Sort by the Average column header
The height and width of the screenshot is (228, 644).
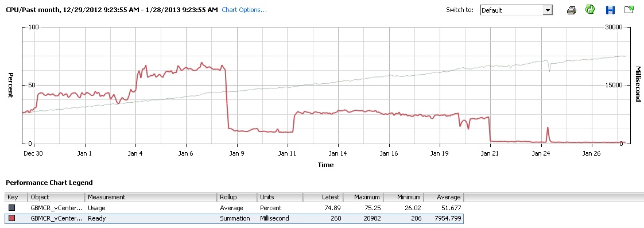(444, 197)
